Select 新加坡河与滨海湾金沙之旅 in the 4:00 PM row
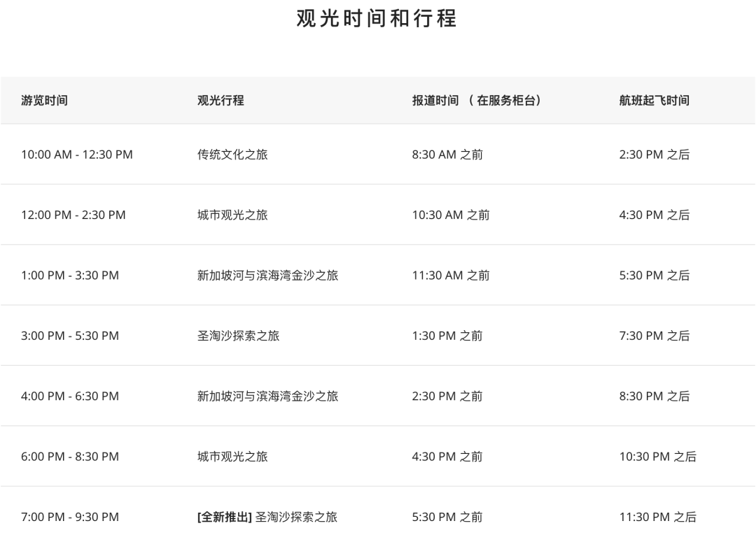 coord(267,396)
